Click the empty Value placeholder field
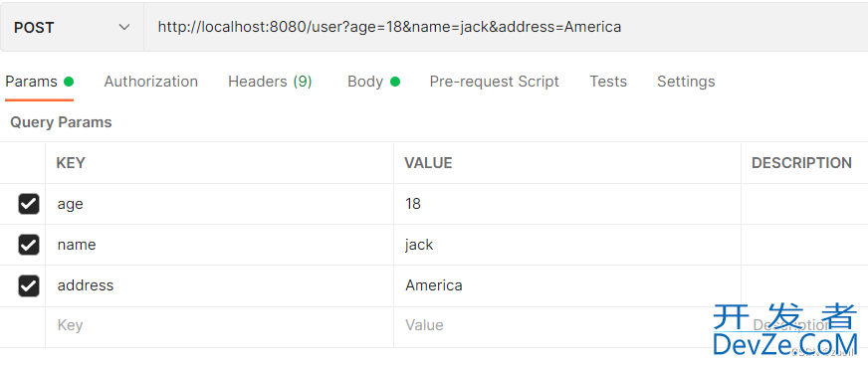868x366 pixels. [567, 325]
